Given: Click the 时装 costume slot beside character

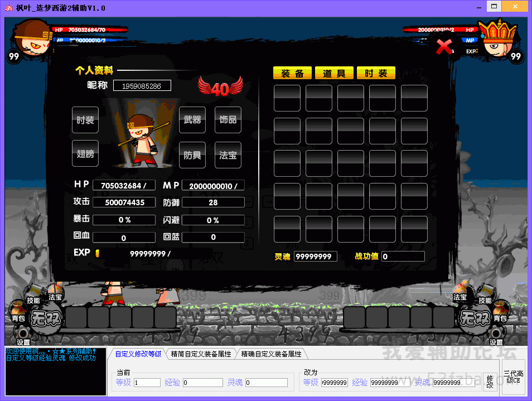Looking at the screenshot, I should tap(85, 120).
